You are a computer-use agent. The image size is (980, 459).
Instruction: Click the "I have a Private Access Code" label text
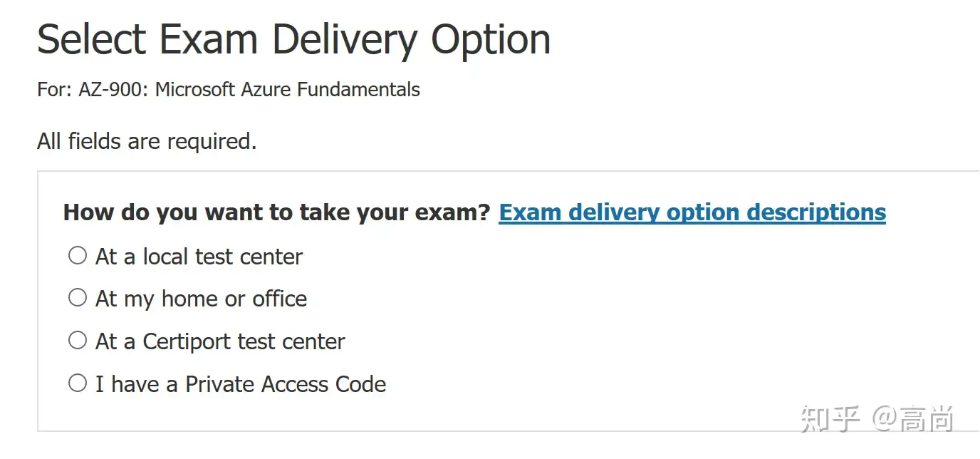coord(241,384)
